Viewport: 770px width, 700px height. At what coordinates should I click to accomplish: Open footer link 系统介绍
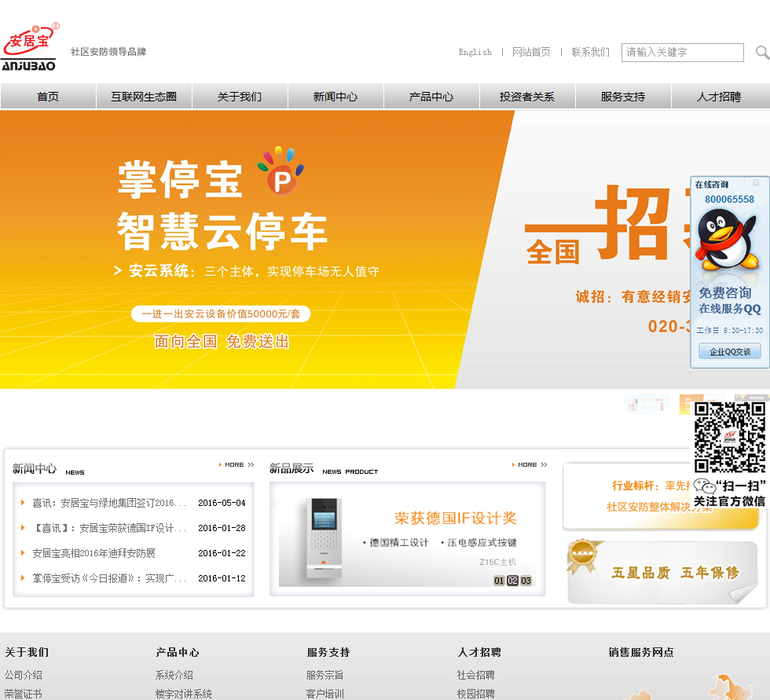point(174,675)
